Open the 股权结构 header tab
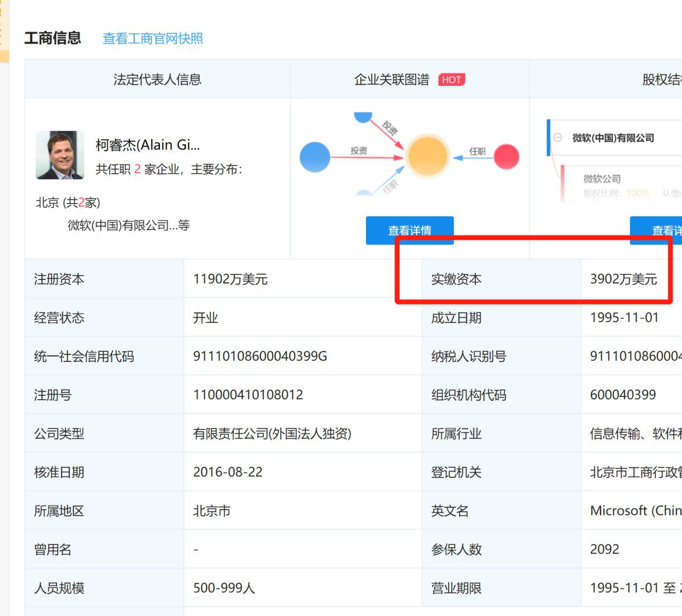The height and width of the screenshot is (616, 682). tap(661, 79)
